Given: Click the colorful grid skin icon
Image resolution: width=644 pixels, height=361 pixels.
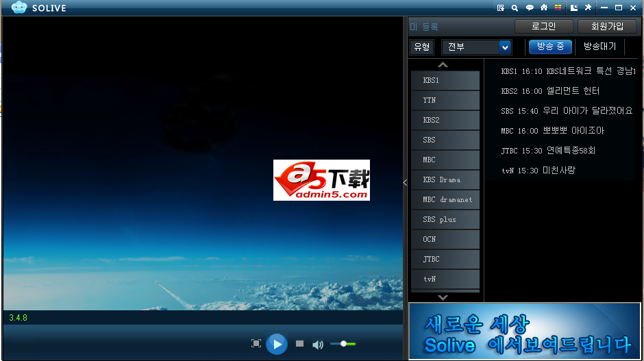Looking at the screenshot, I should click(x=558, y=8).
